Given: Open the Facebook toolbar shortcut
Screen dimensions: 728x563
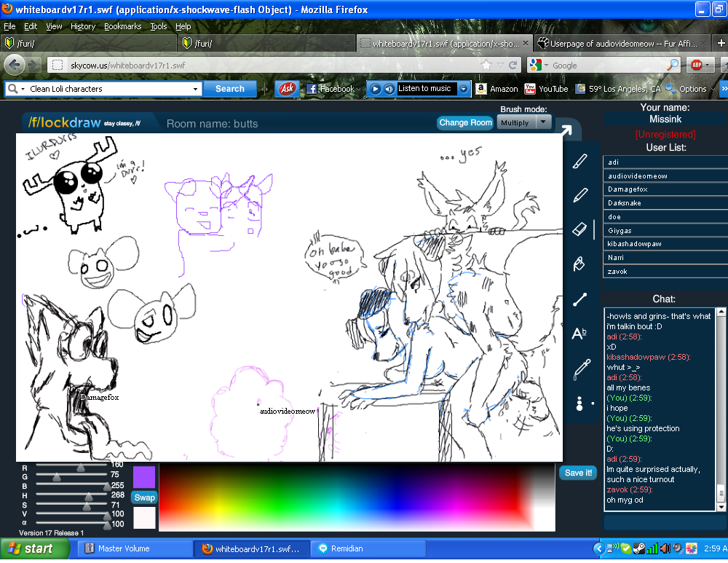Looking at the screenshot, I should click(331, 89).
